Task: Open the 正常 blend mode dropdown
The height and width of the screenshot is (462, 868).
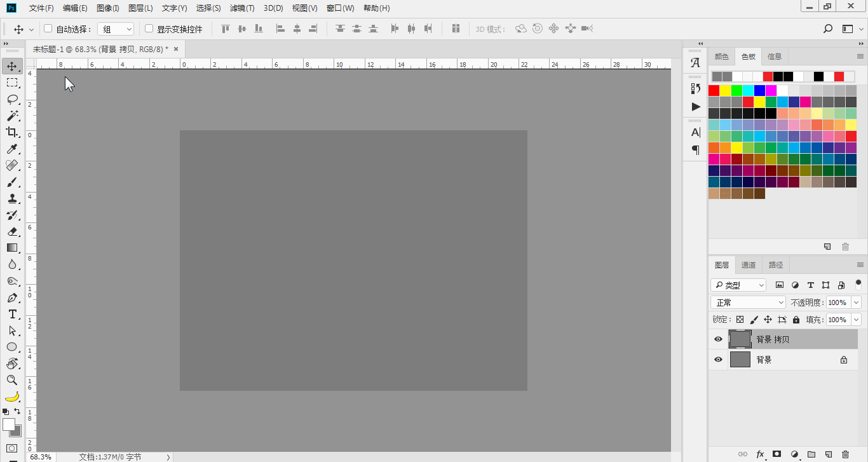Action: pos(749,302)
